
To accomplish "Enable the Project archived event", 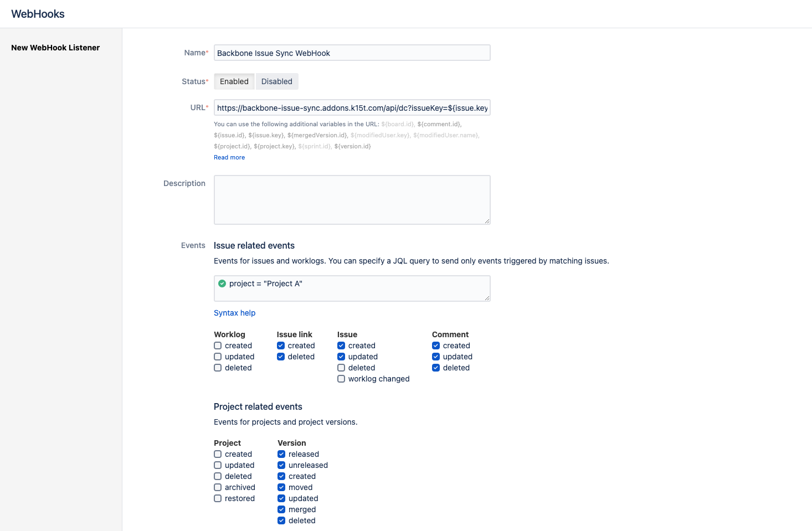I will (218, 487).
